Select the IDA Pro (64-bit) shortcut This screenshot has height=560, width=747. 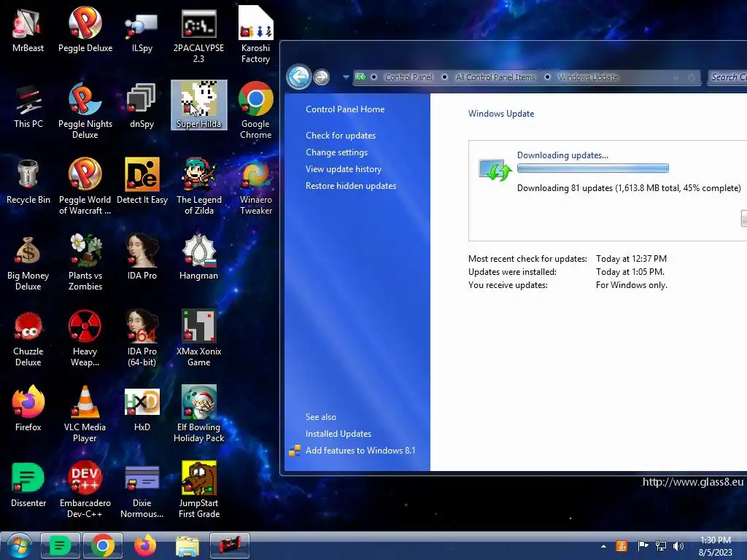[x=142, y=338]
